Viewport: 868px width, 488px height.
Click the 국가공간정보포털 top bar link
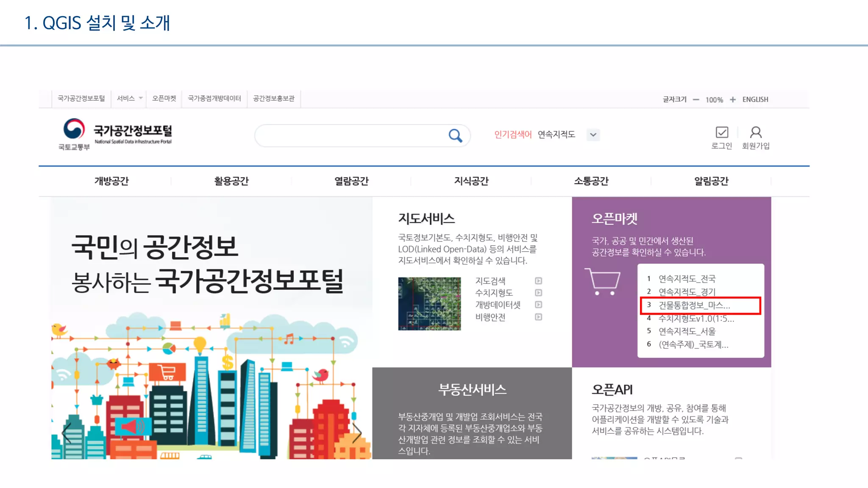[81, 98]
